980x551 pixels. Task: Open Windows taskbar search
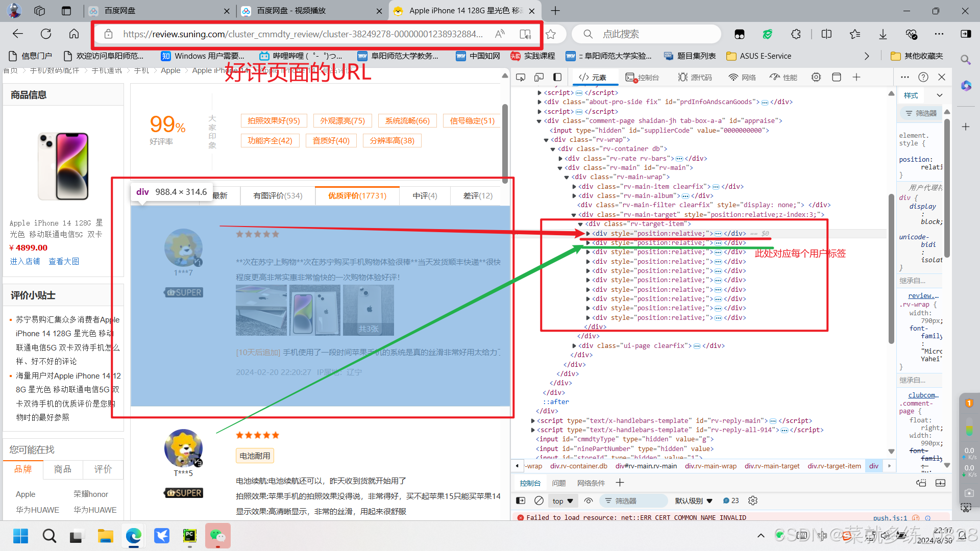pyautogui.click(x=49, y=536)
